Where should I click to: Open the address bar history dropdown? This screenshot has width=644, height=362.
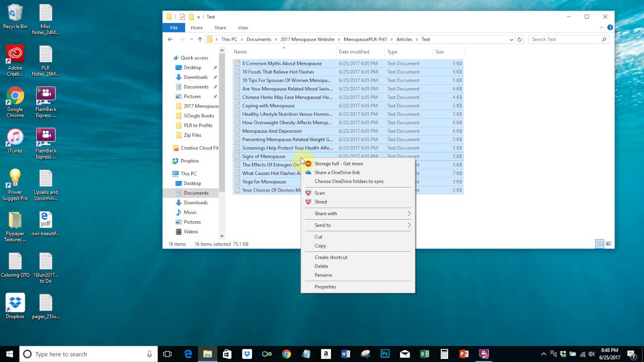coord(511,39)
